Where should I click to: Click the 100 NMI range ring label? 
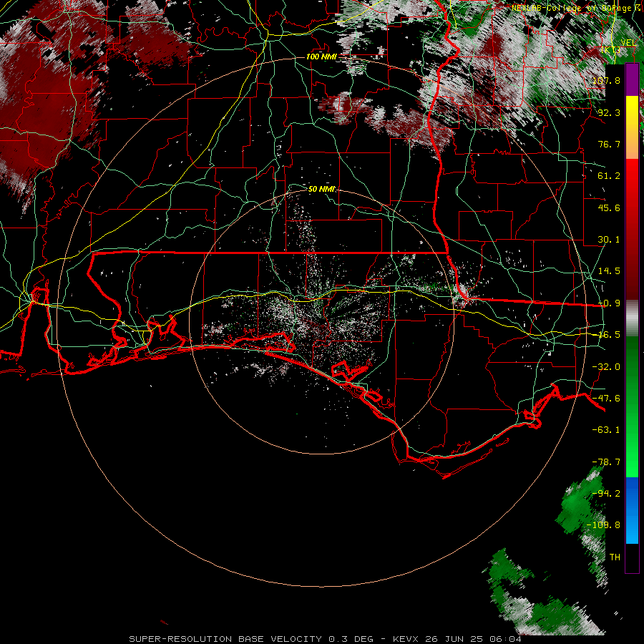point(321,57)
